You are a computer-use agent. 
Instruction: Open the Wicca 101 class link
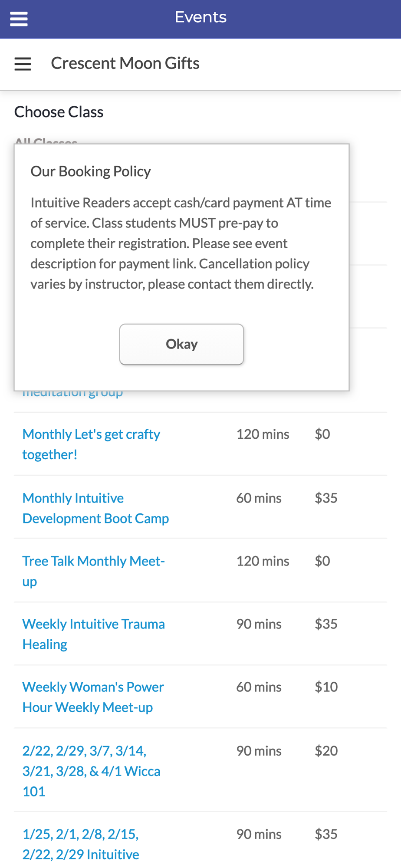coord(91,771)
